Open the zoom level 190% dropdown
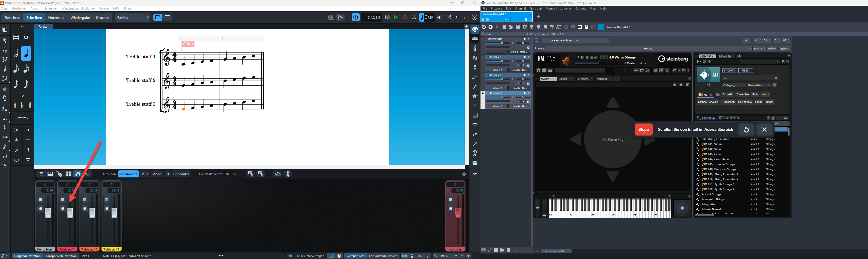 (x=449, y=256)
